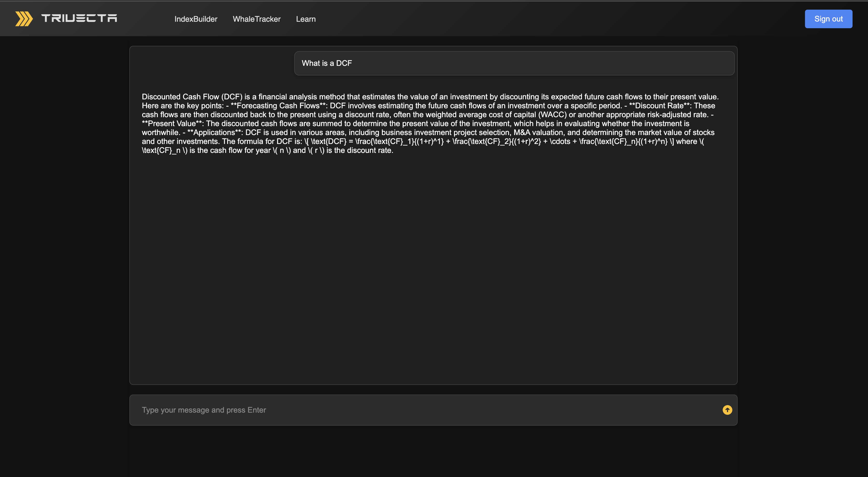This screenshot has height=477, width=868.
Task: Click the raw '\text{DCF}' formula text
Action: (x=329, y=141)
